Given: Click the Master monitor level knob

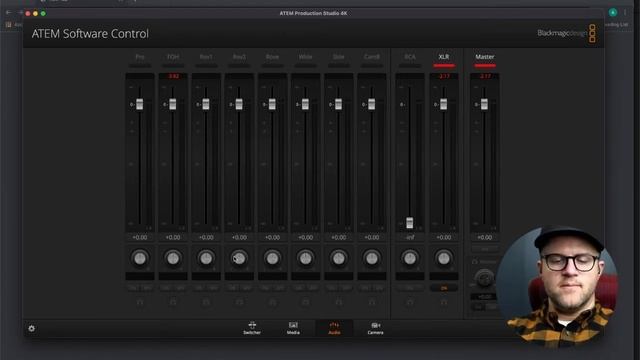Looking at the screenshot, I should (x=484, y=279).
